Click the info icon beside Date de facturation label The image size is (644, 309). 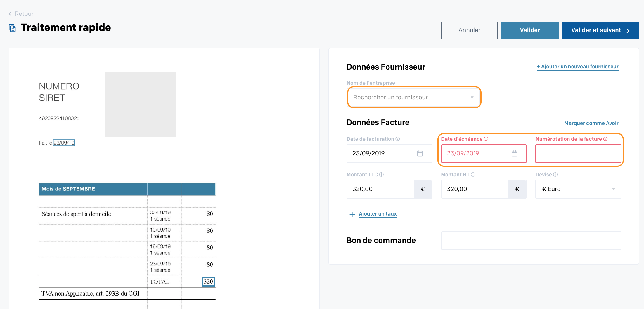[398, 139]
